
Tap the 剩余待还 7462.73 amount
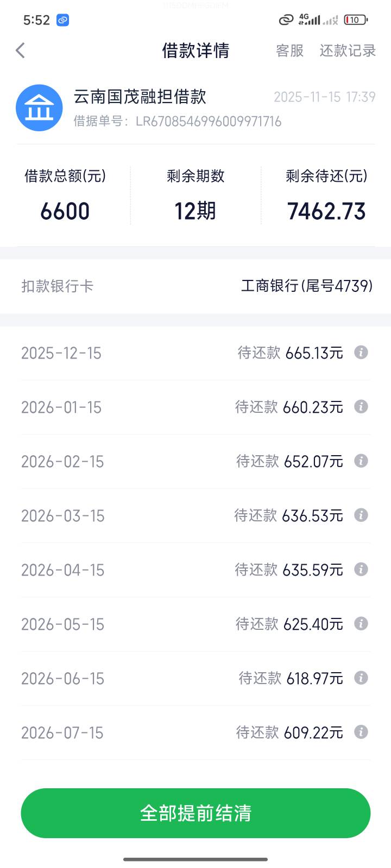[326, 211]
